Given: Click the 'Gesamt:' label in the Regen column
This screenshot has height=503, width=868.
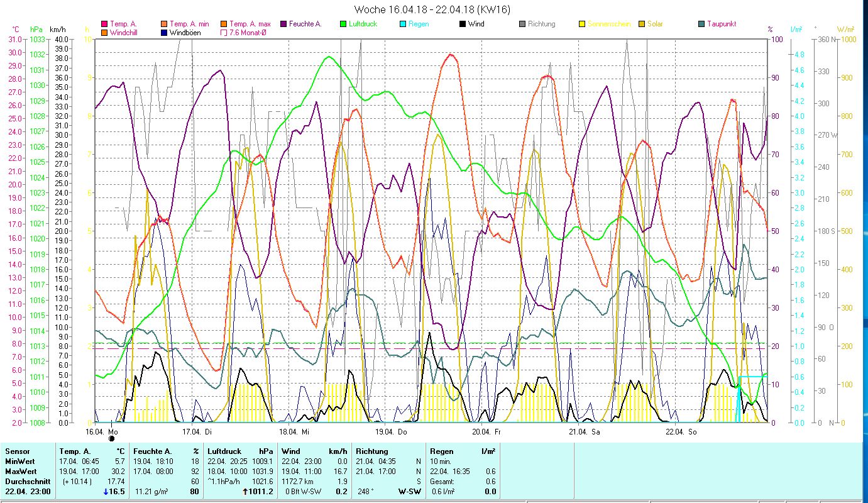Looking at the screenshot, I should (x=442, y=482).
